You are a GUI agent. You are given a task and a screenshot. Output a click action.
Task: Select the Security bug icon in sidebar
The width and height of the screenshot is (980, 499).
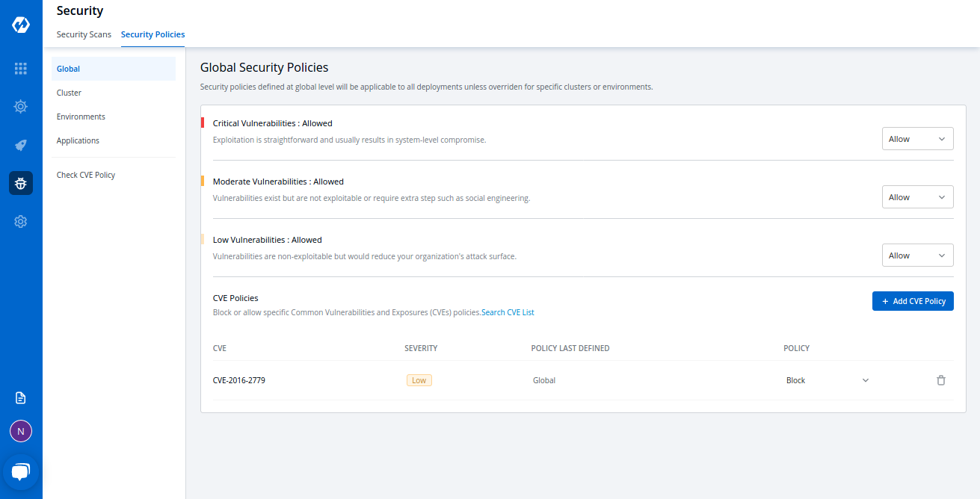point(21,183)
